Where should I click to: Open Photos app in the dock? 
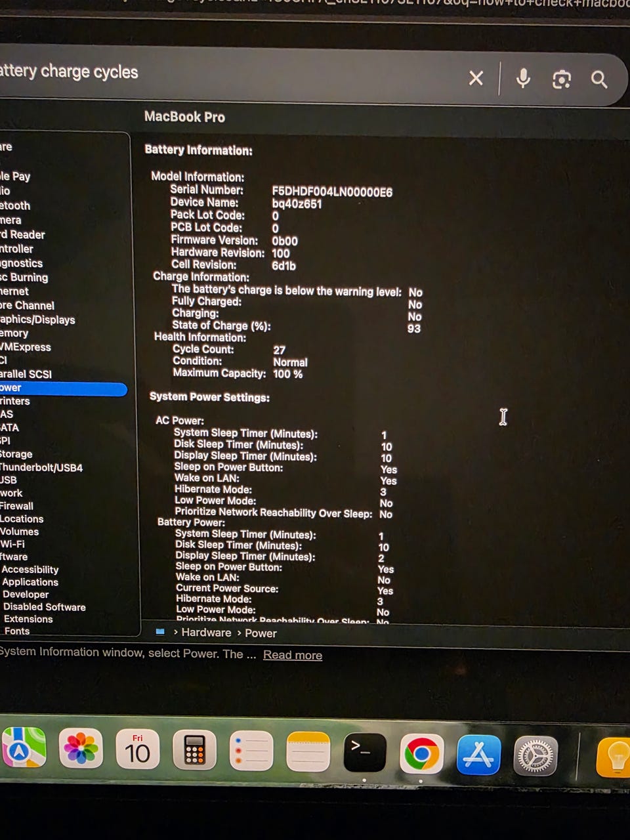81,749
